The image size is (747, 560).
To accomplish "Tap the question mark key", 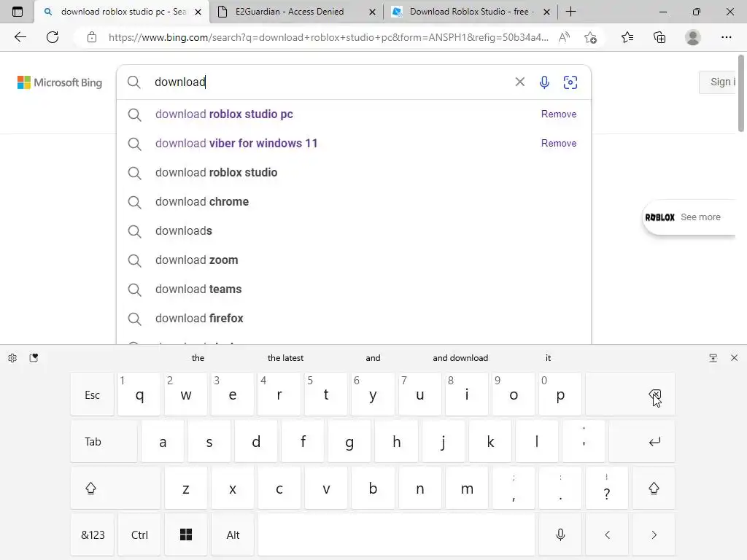I will point(607,488).
